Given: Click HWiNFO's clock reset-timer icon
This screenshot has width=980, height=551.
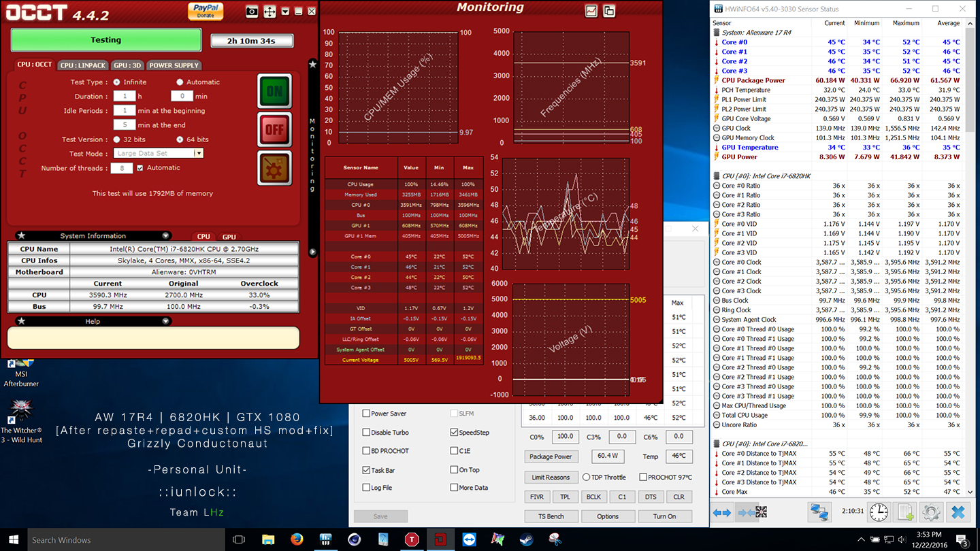Looking at the screenshot, I should coord(879,512).
